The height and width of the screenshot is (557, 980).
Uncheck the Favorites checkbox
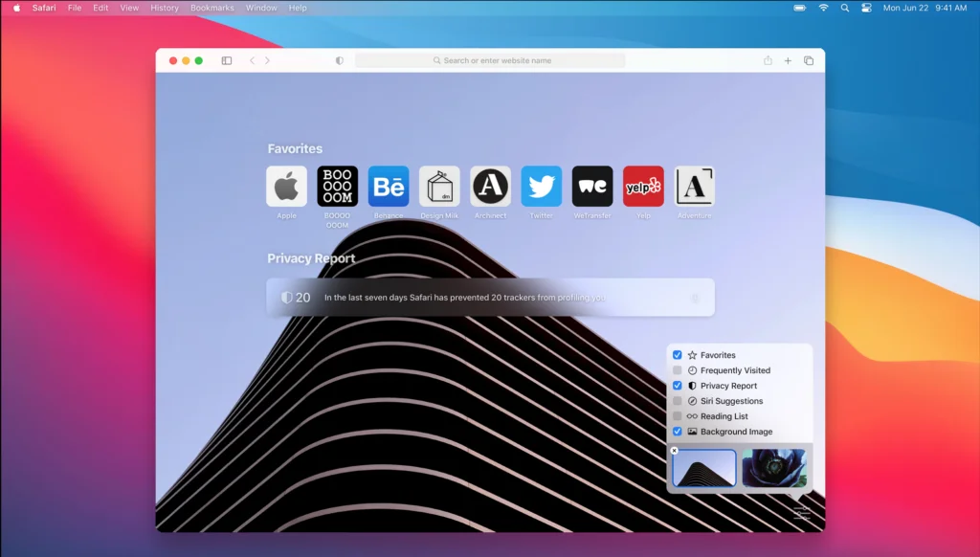[x=678, y=355]
